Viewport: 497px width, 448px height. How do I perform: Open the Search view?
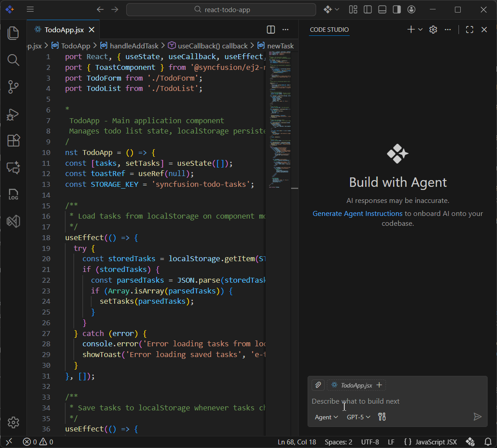(13, 60)
